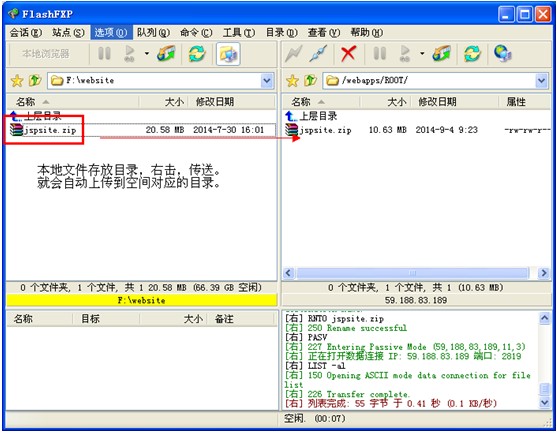The image size is (557, 433).
Task: Sort remote list by 名称 column
Action: click(x=321, y=102)
